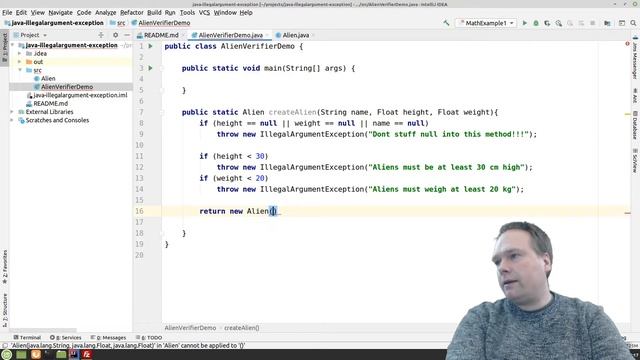
Task: Click the Search Everywhere magnifier icon
Action: pos(633,23)
